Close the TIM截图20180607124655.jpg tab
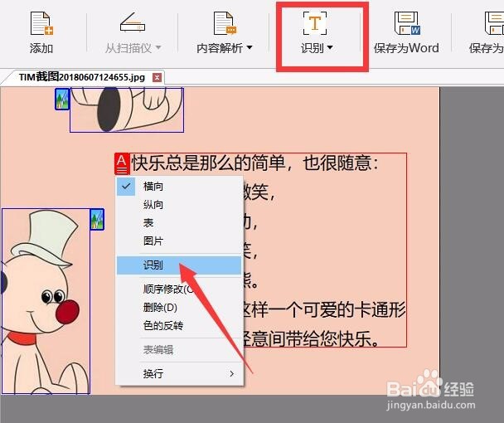The image size is (504, 423). [x=157, y=77]
